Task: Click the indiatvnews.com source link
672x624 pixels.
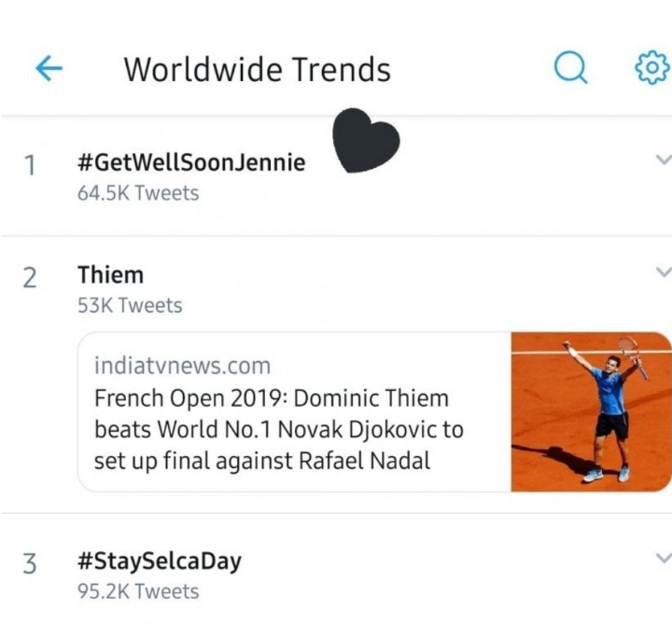Action: coord(182,365)
